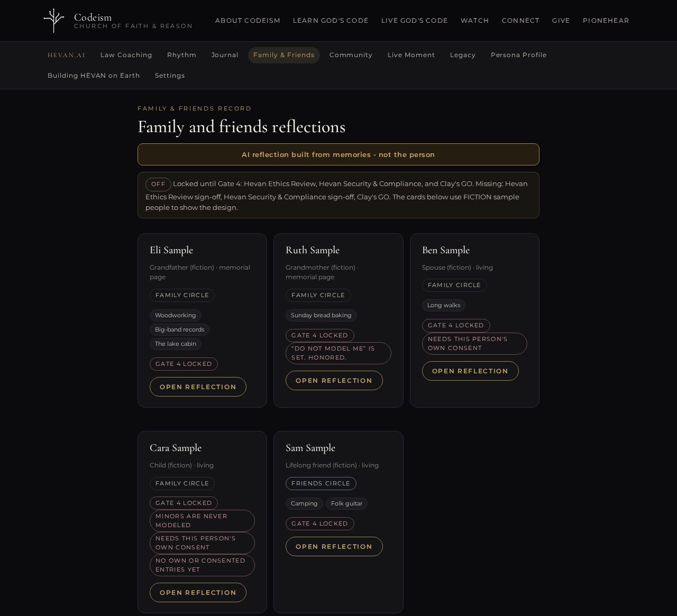677x616 pixels.
Task: Click Minors Are Never Modeled badge
Action: pos(202,521)
